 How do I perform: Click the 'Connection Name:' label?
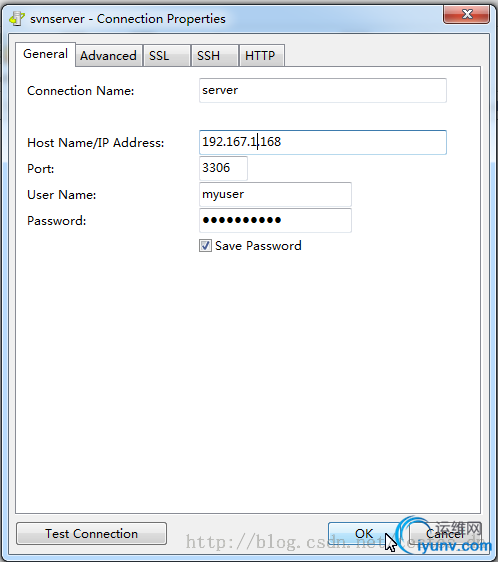pyautogui.click(x=81, y=91)
